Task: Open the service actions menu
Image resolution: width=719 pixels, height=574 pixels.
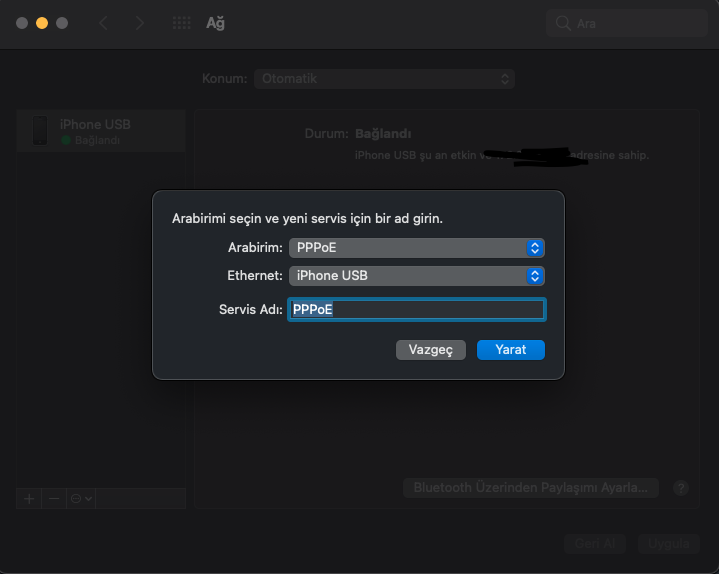Action: (x=81, y=498)
